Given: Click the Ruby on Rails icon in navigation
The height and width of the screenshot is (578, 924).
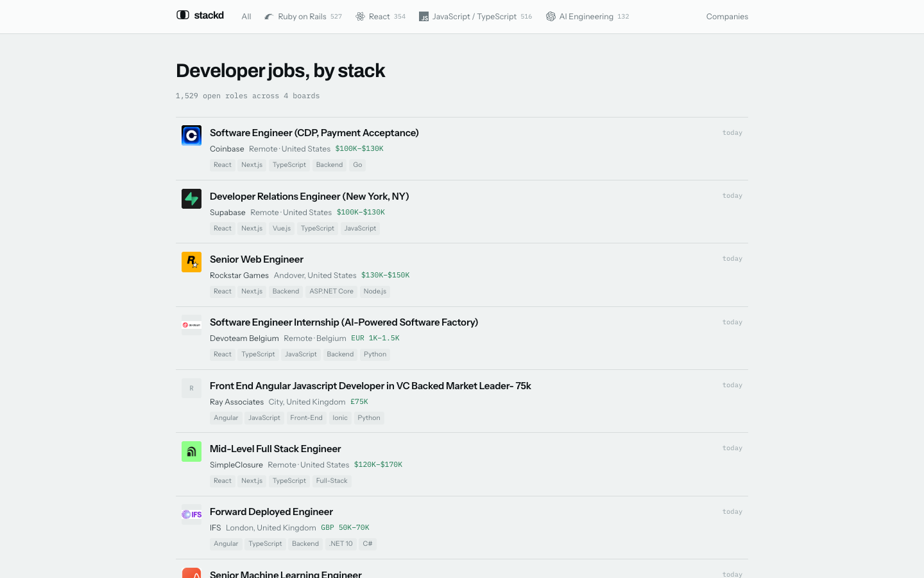Looking at the screenshot, I should click(269, 17).
